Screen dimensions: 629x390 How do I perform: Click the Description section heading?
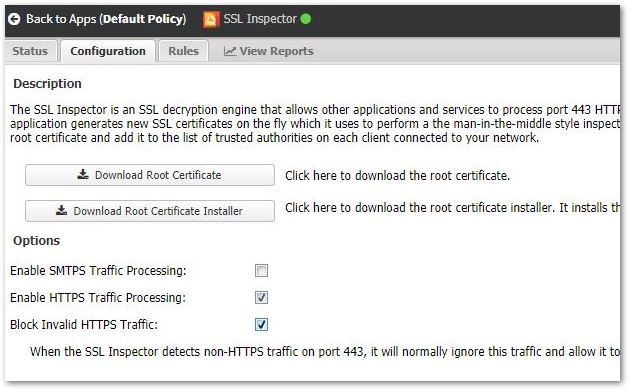coord(47,83)
